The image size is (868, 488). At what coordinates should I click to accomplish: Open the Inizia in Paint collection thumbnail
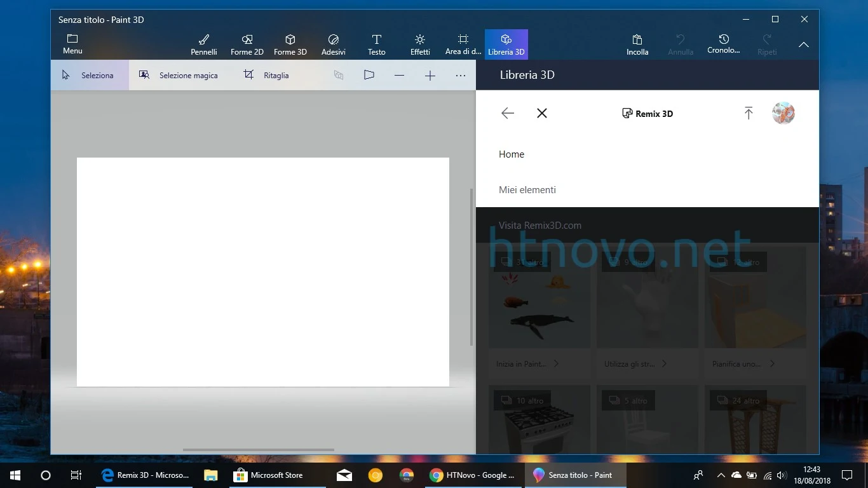coord(539,299)
